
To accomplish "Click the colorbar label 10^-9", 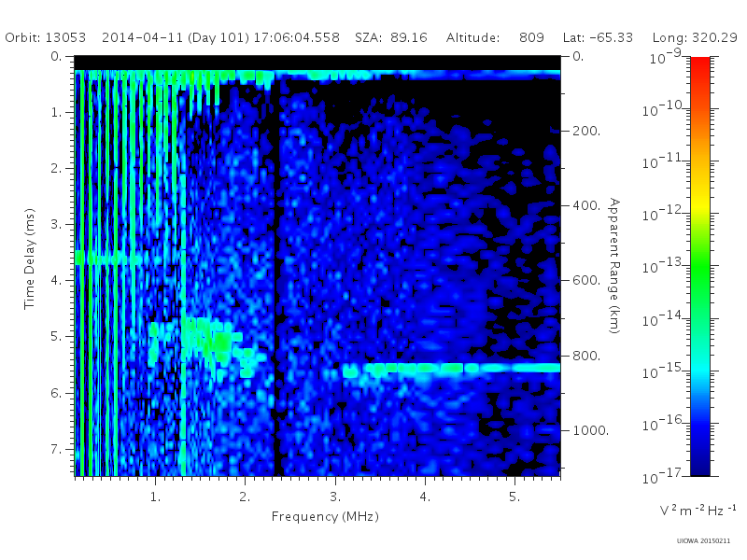I will click(x=666, y=57).
